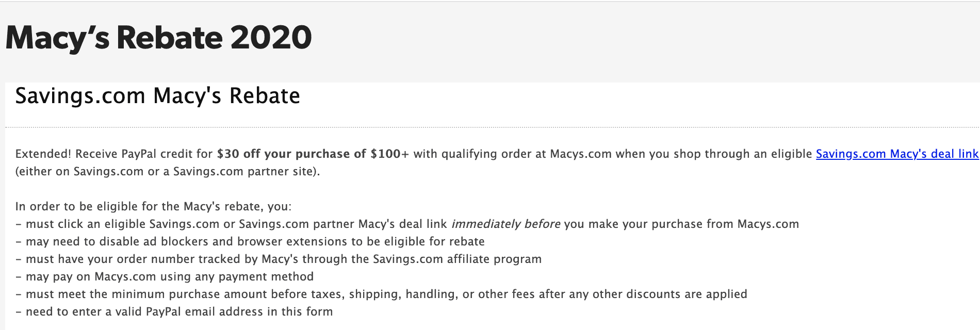Open the Savings.com Macy's deal link
The width and height of the screenshot is (980, 330).
tap(897, 154)
